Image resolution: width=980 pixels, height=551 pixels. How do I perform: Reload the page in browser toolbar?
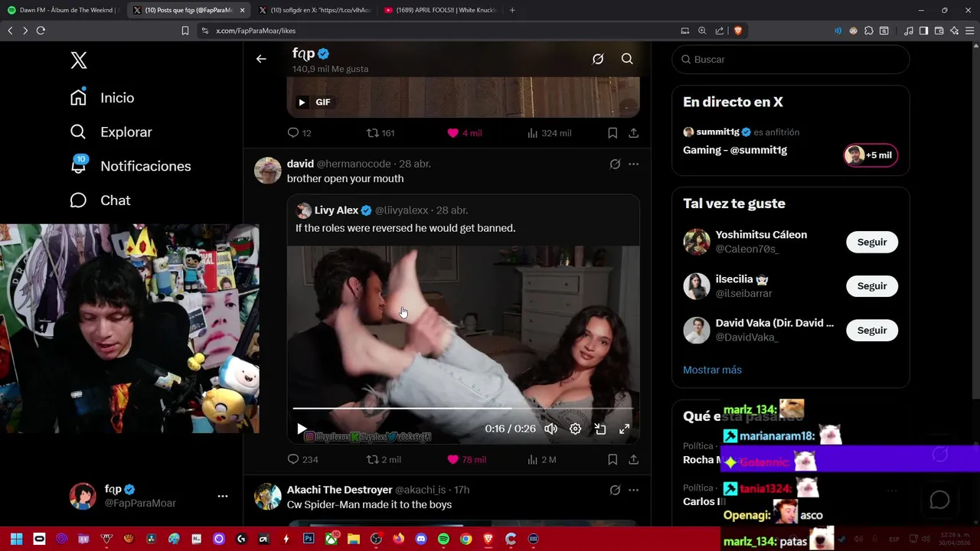click(41, 31)
